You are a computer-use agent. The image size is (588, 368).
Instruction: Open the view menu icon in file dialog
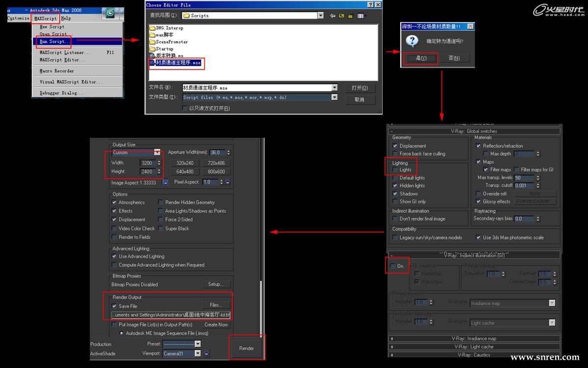click(362, 16)
